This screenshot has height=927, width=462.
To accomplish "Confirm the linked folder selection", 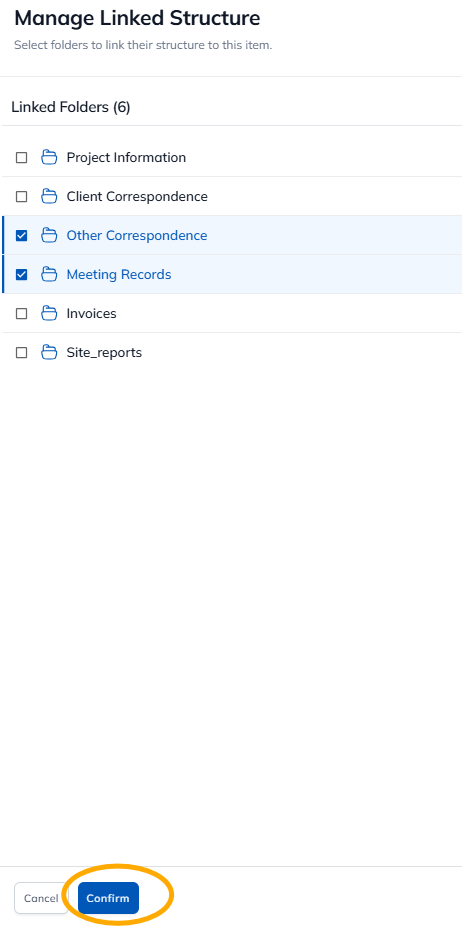I will pos(108,898).
